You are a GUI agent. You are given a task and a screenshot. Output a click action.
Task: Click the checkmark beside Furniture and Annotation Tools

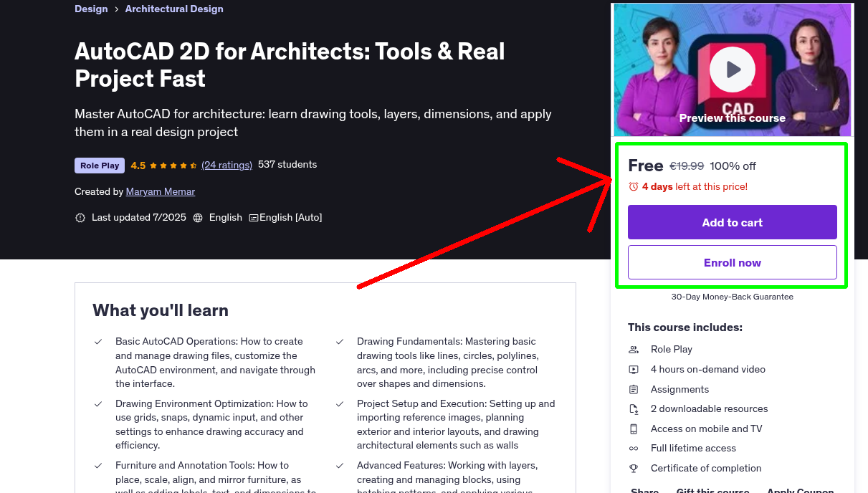(98, 466)
